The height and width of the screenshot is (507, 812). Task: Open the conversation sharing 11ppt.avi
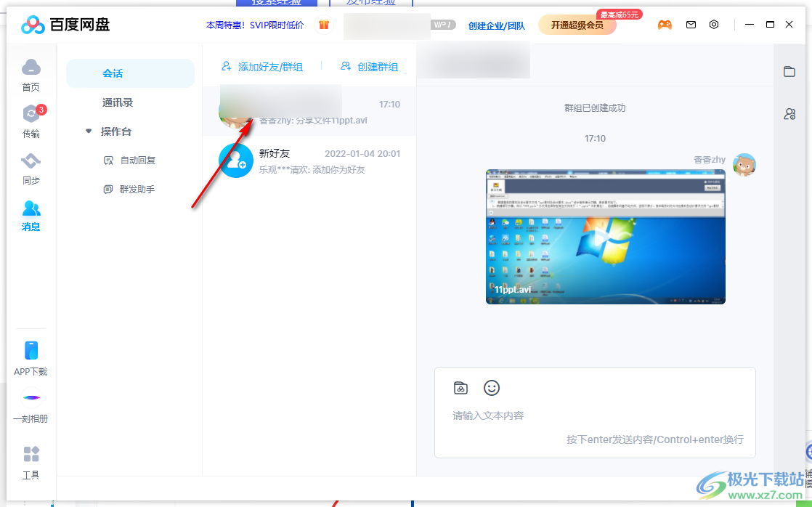pyautogui.click(x=309, y=111)
